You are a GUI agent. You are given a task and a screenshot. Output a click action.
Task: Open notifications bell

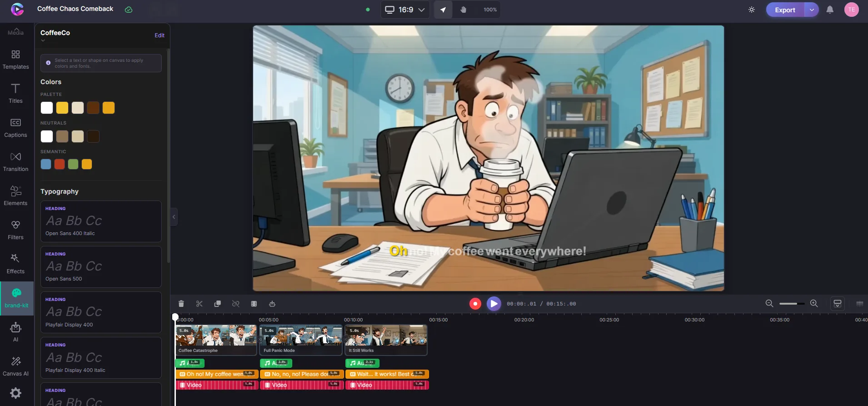coord(830,10)
